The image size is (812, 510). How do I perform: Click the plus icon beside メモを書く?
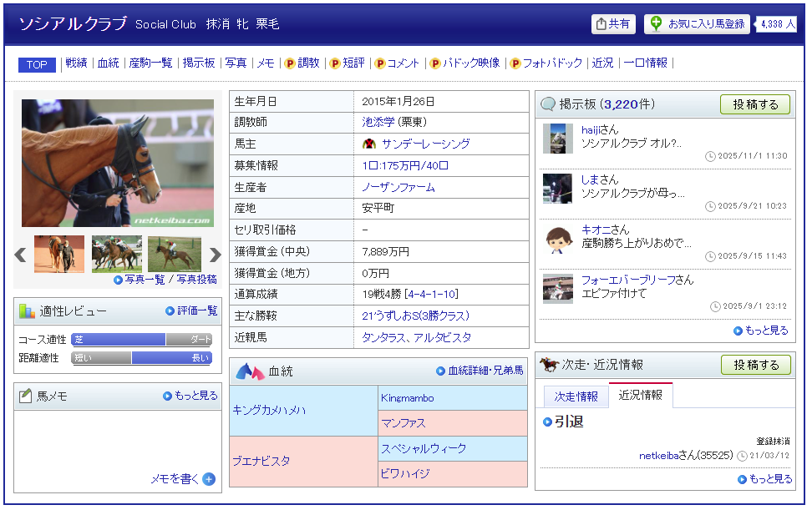click(x=209, y=479)
